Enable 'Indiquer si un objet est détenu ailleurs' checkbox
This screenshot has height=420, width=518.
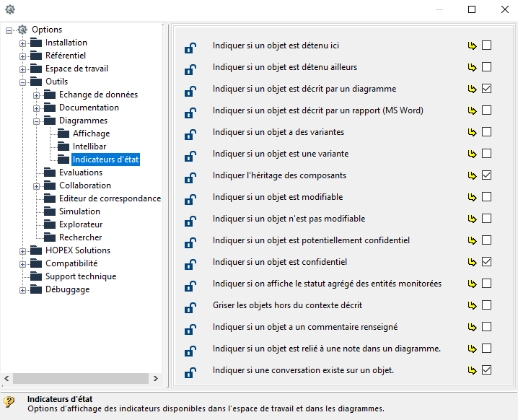[487, 67]
